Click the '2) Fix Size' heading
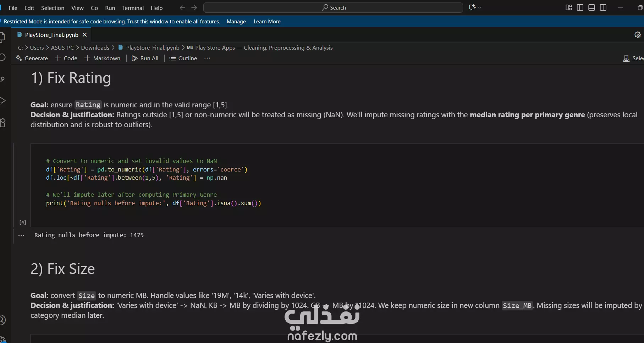Screen dimensions: 644x343 tap(63, 269)
